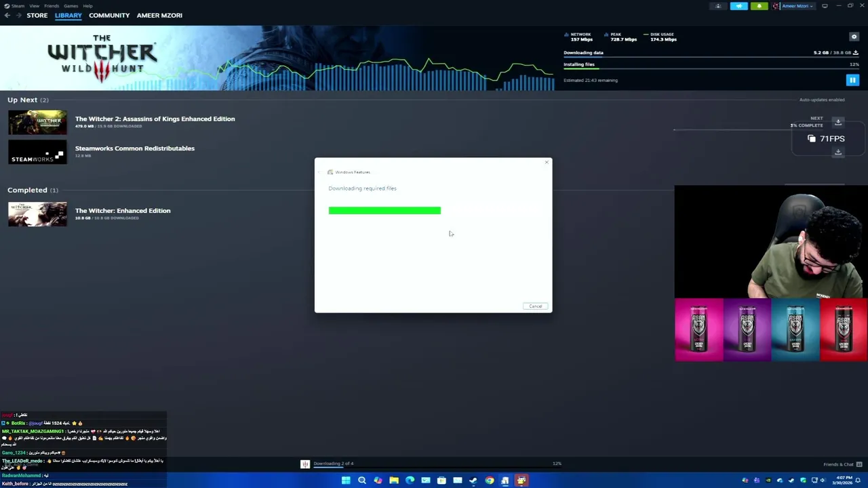Switch to the LIBRARY tab

coord(68,15)
